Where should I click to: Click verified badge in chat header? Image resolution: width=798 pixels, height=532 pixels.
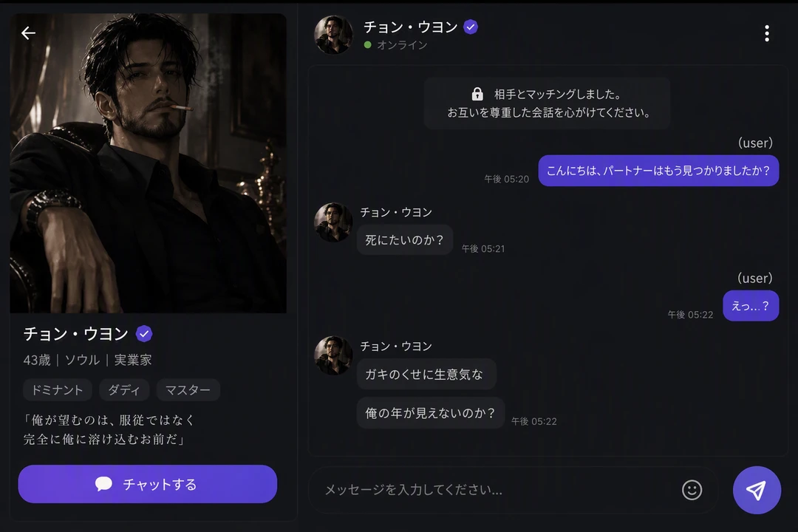coord(471,27)
